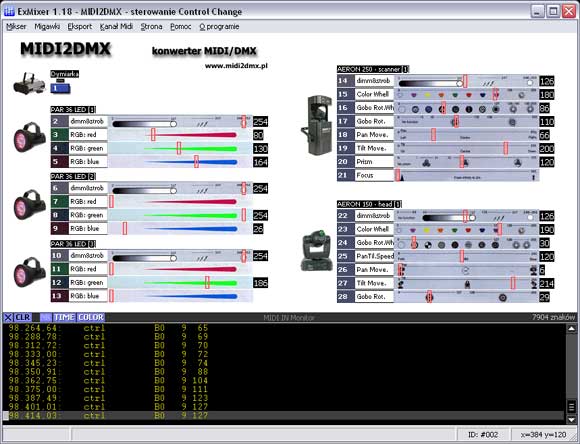This screenshot has width=580, height=444.
Task: Click channel 5 RGB: blue slider
Action: [180, 162]
